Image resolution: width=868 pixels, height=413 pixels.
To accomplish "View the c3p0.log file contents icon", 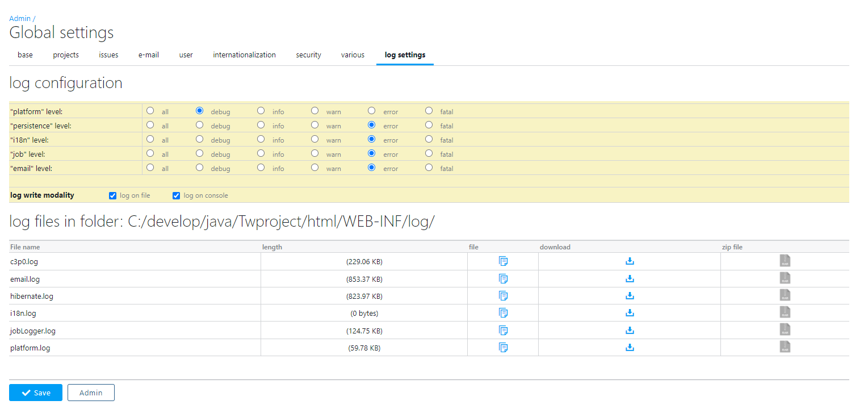I will click(x=503, y=261).
